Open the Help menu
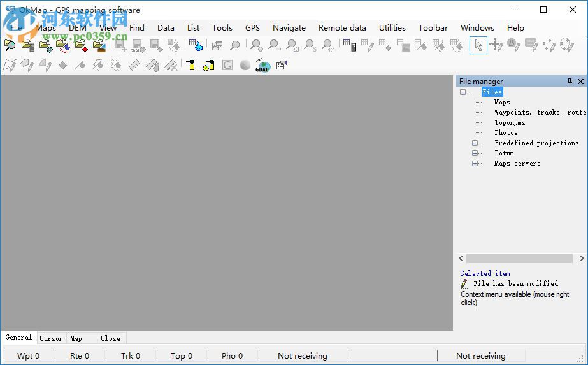This screenshot has width=588, height=365. (x=515, y=28)
